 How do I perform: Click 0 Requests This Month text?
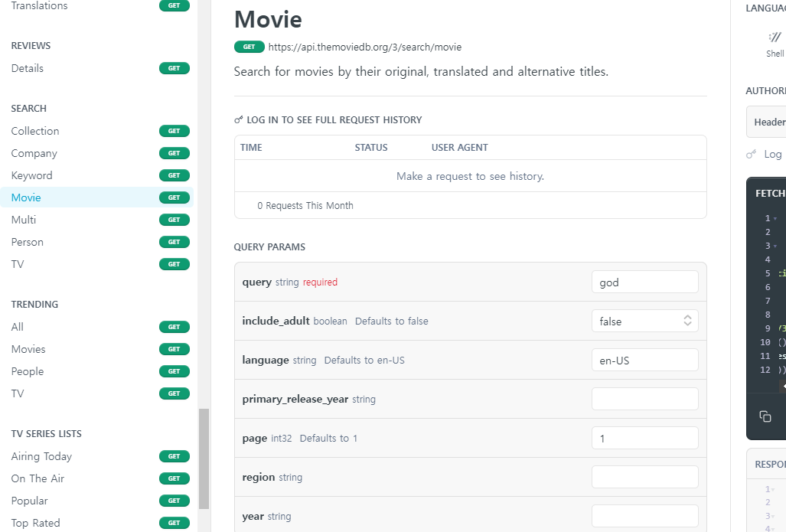tap(305, 206)
